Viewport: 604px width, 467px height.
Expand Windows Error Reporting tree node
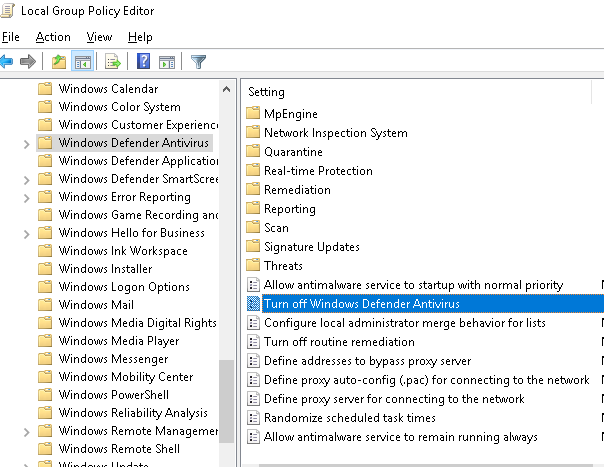pos(26,198)
